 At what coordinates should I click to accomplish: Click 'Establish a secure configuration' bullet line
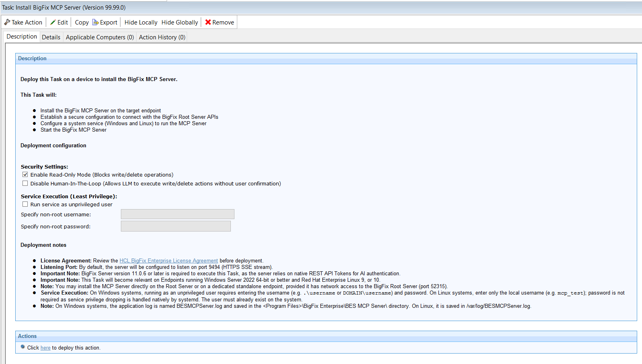pyautogui.click(x=129, y=117)
